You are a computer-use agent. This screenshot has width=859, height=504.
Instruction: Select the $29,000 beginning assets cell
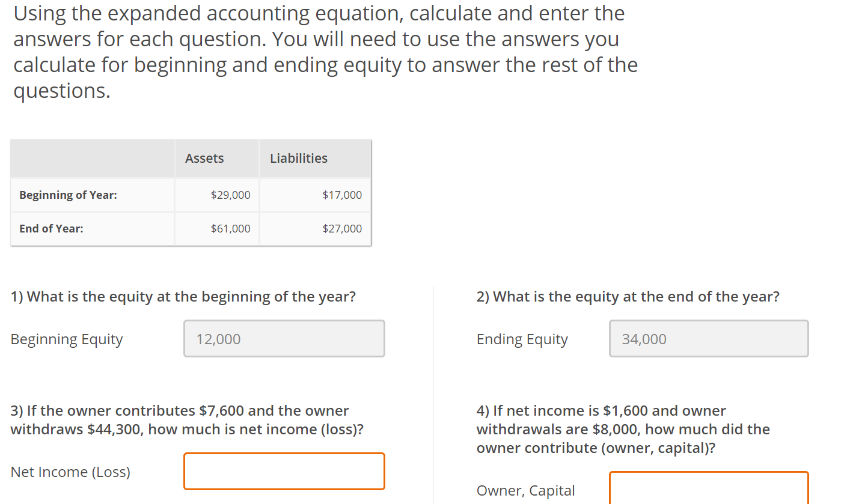(x=231, y=195)
